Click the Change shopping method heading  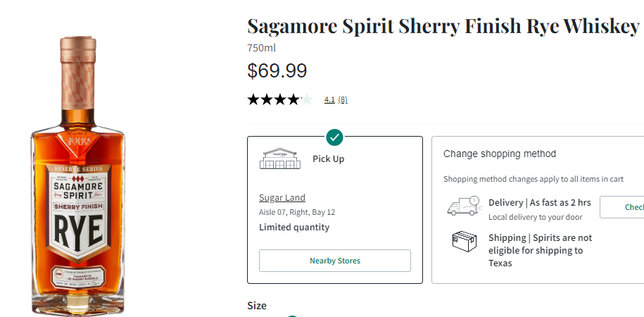tap(500, 154)
